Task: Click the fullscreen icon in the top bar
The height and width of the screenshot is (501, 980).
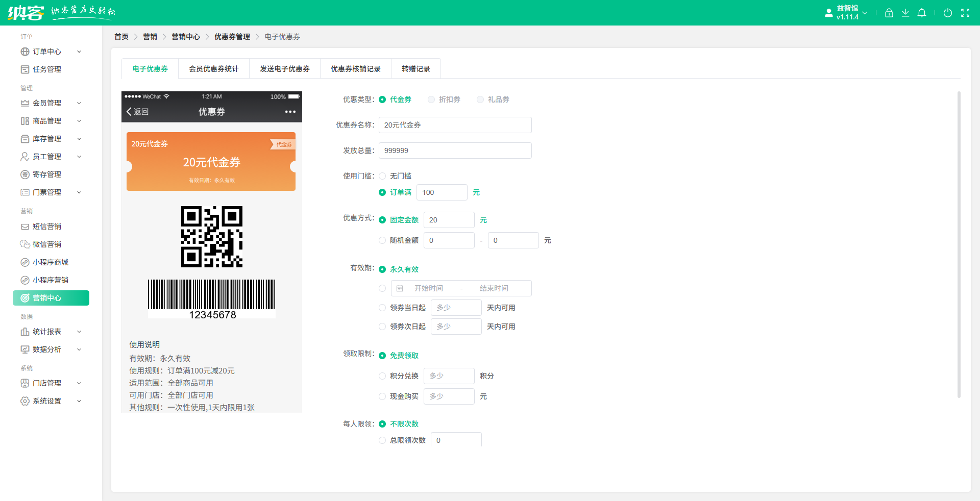Action: 966,12
